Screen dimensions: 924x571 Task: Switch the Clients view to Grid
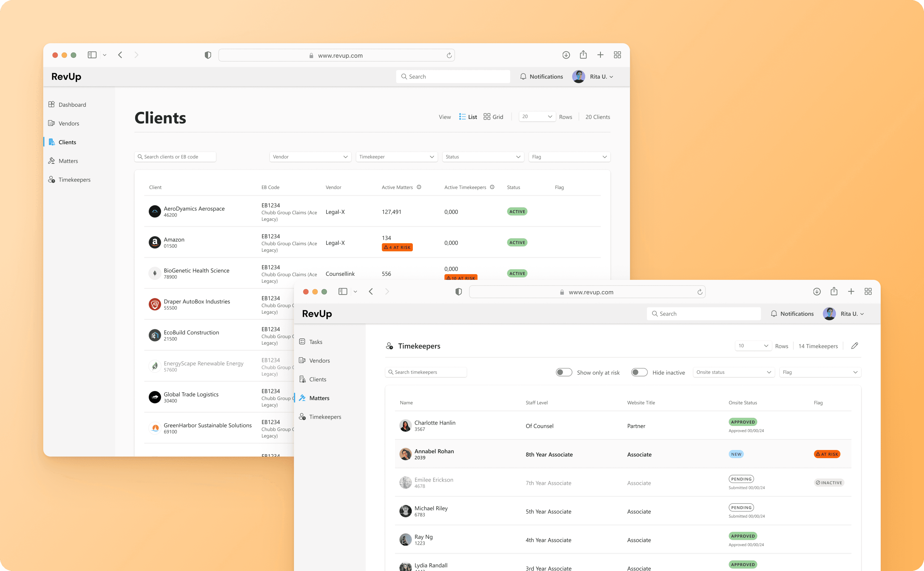(493, 117)
